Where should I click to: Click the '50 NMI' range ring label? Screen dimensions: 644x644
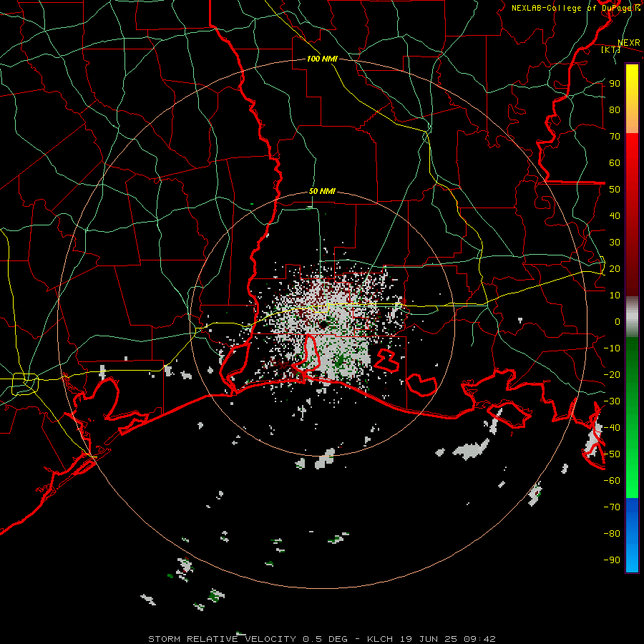coord(322,191)
